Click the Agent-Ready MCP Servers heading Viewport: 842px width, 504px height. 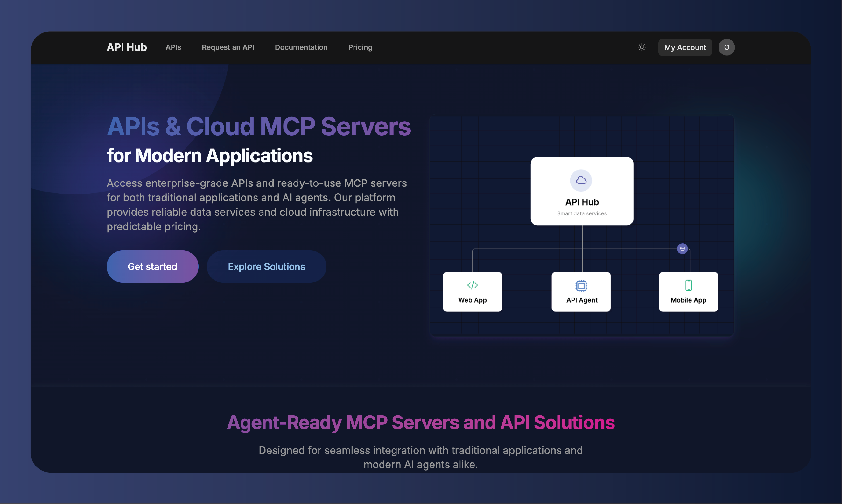coord(420,422)
